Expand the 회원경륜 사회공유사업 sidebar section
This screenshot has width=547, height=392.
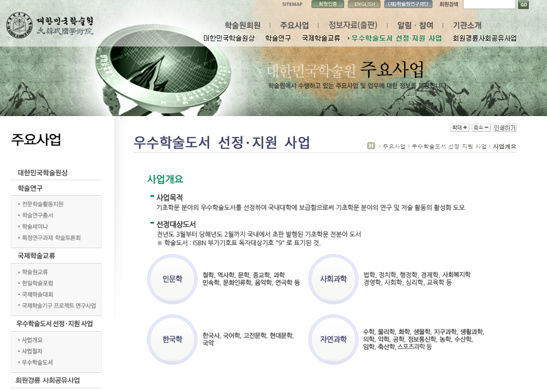coord(48,380)
